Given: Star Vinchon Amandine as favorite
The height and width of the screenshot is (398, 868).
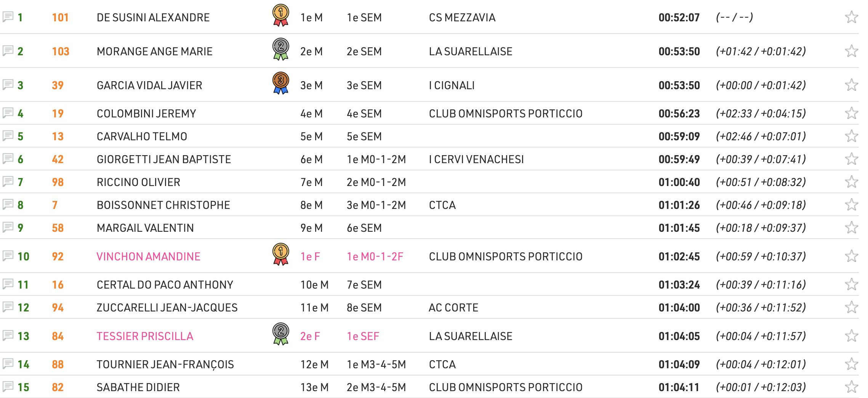Looking at the screenshot, I should coord(851,256).
